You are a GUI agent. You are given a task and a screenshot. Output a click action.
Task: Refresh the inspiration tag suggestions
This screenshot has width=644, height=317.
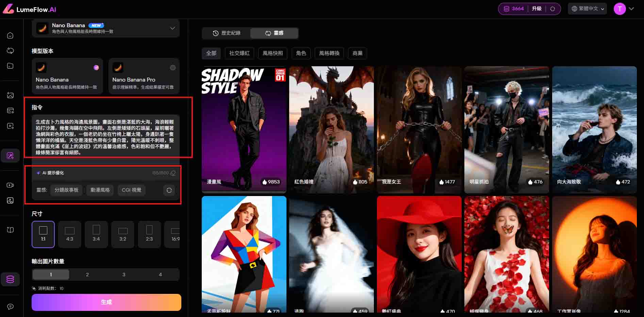tap(169, 190)
